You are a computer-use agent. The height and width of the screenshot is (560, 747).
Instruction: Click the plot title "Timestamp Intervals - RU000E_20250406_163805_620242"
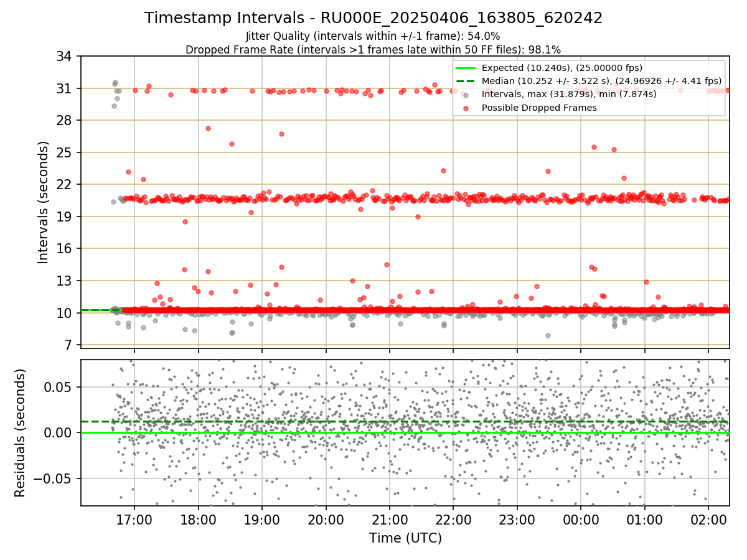tap(374, 18)
